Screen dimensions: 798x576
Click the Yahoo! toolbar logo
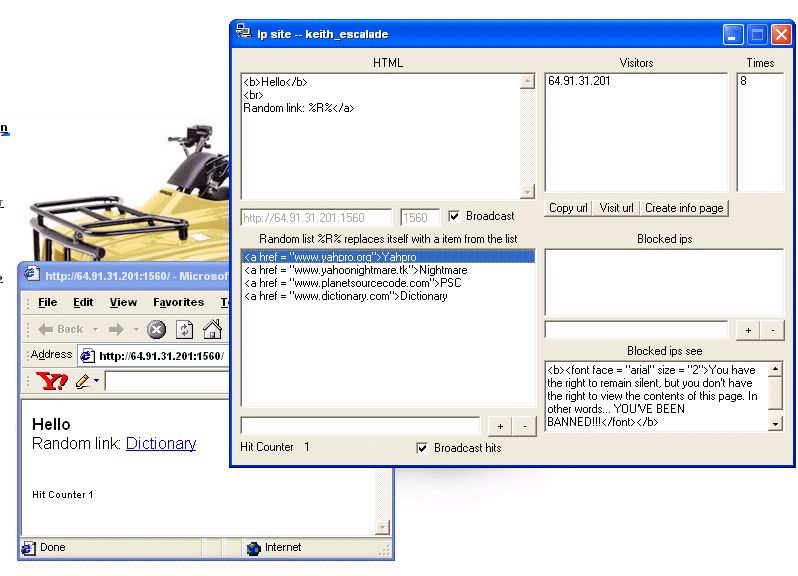(50, 381)
